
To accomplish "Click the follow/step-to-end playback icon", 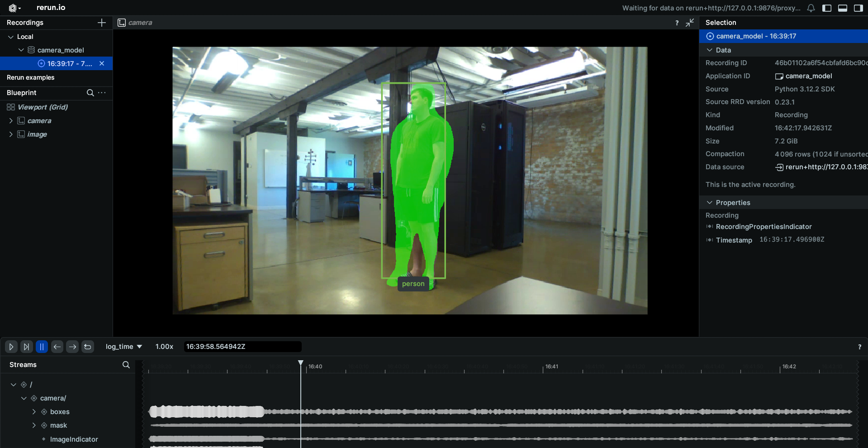I will tap(27, 347).
